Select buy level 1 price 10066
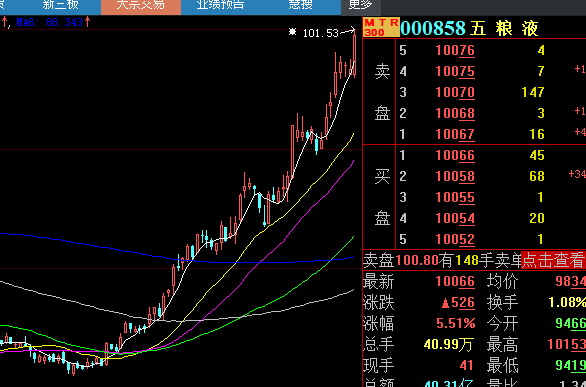 [x=455, y=155]
